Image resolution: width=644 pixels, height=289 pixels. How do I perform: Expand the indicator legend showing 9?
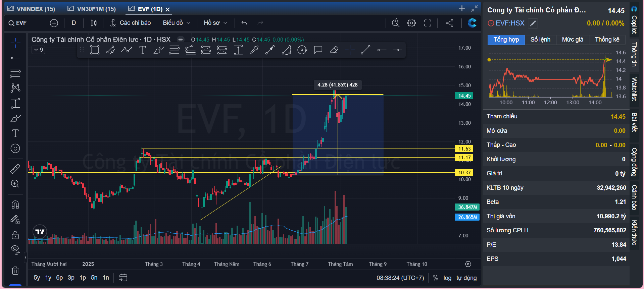39,50
